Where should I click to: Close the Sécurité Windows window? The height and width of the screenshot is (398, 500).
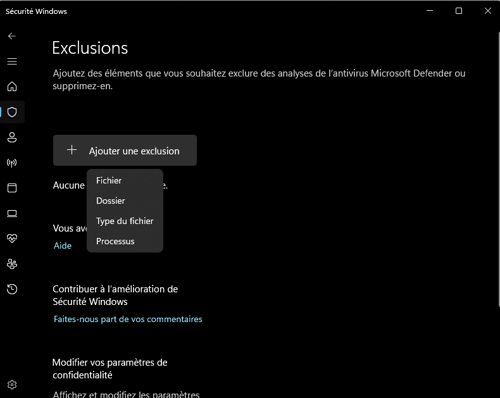coord(488,11)
